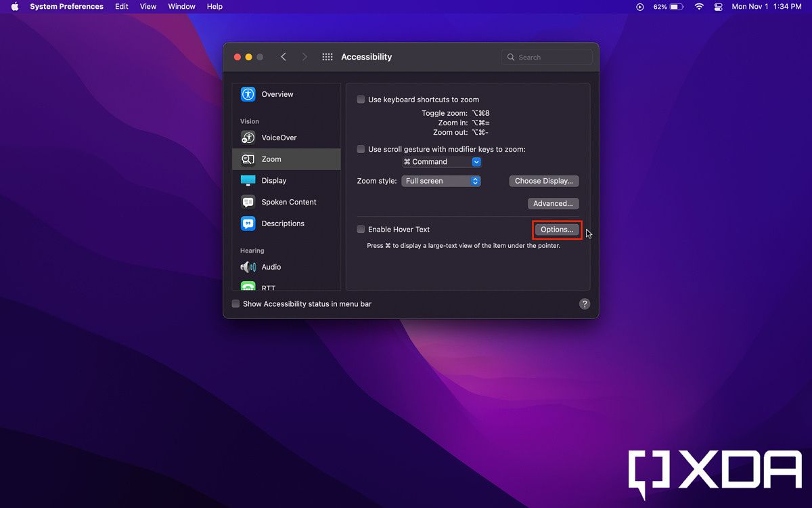Viewport: 812px width, 508px height.
Task: Select VoiceOver in the sidebar
Action: click(279, 137)
